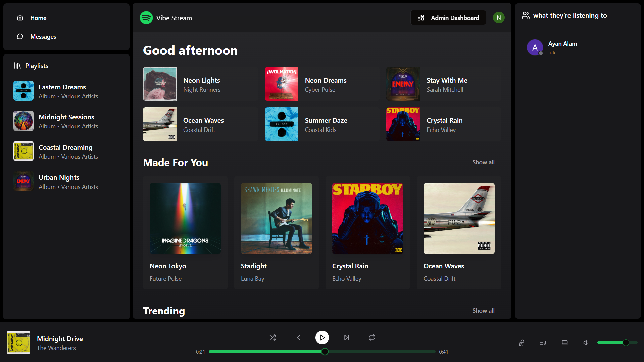Play Summer Daze by Coastal Kids
644x362 pixels.
tap(322, 124)
